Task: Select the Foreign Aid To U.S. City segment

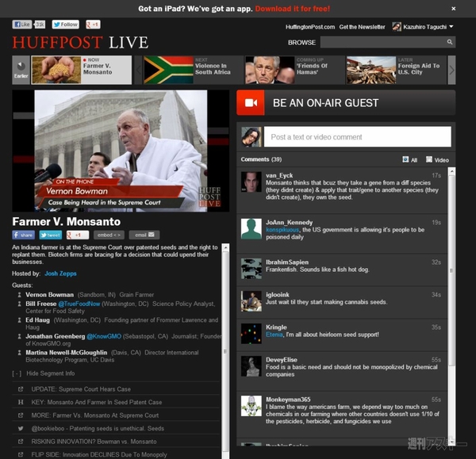Action: point(396,70)
